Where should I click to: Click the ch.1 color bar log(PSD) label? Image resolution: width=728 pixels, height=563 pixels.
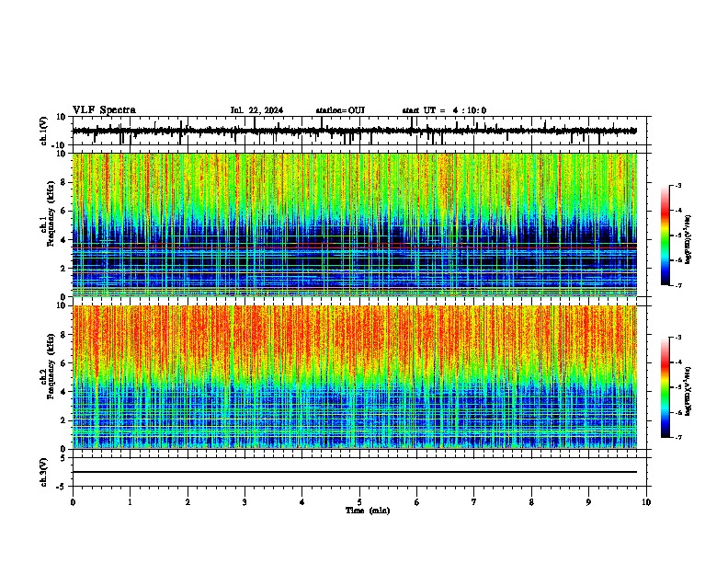(688, 239)
